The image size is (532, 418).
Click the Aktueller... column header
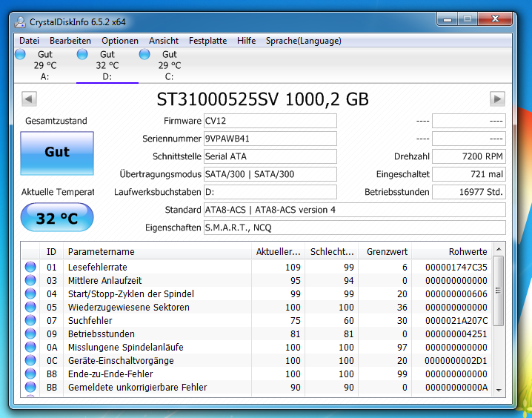(x=278, y=251)
